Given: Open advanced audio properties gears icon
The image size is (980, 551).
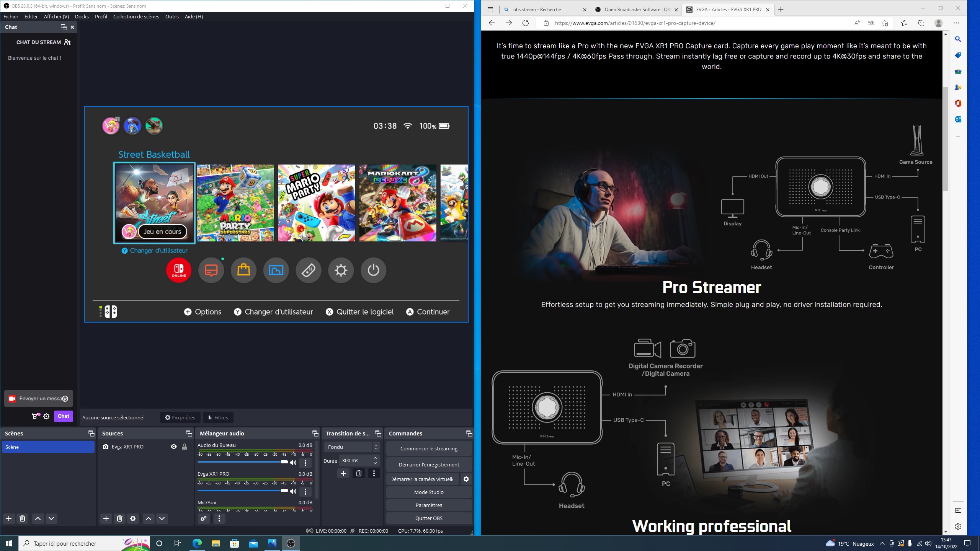Looking at the screenshot, I should [x=204, y=518].
